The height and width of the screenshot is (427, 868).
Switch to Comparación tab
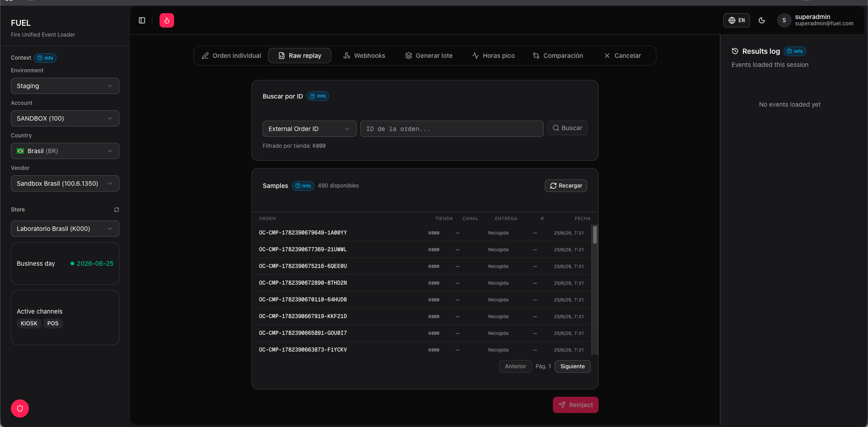click(558, 56)
